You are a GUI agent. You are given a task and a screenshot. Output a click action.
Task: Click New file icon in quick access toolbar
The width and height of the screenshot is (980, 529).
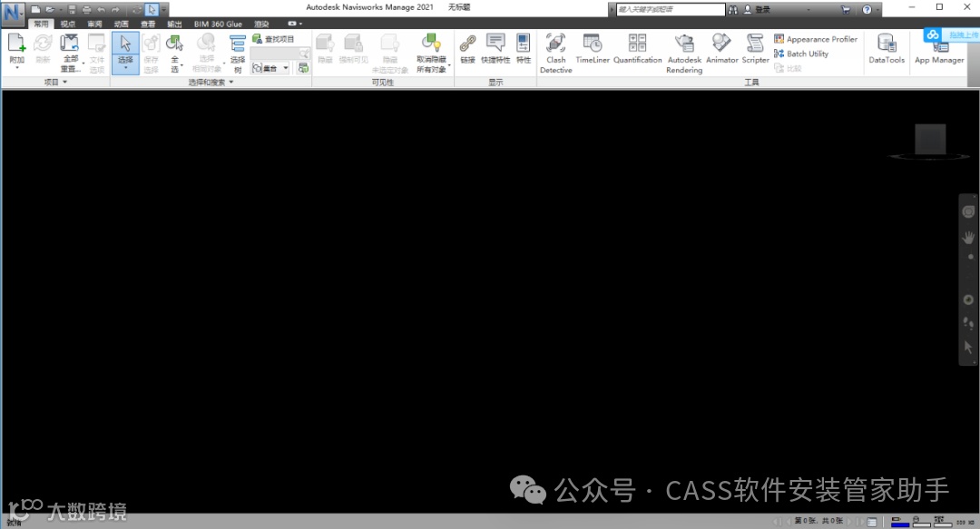(35, 9)
